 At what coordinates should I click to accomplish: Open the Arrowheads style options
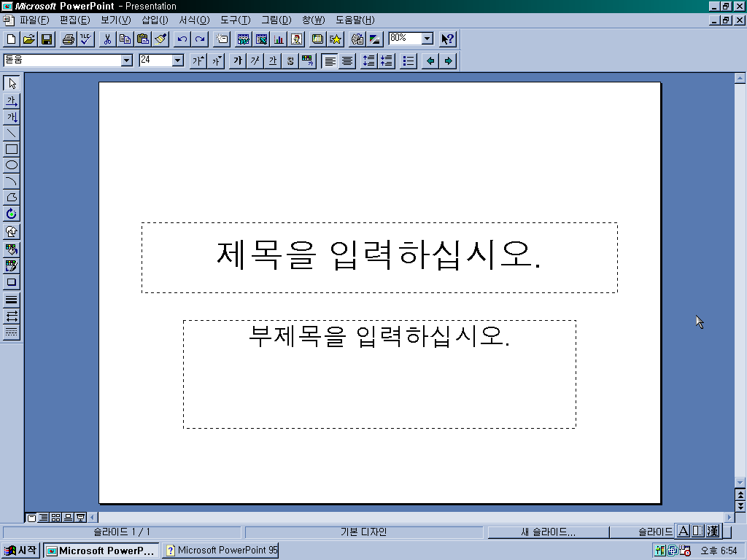(x=12, y=316)
